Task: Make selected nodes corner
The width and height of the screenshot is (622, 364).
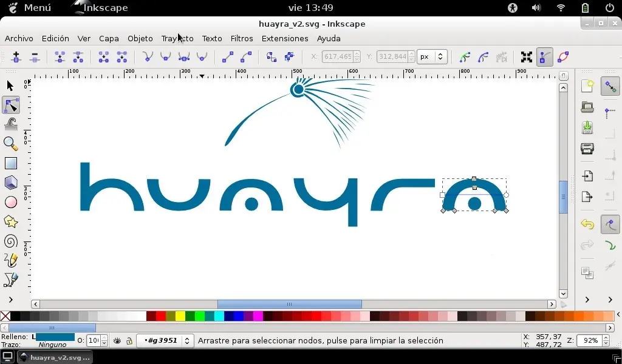Action: [x=148, y=57]
